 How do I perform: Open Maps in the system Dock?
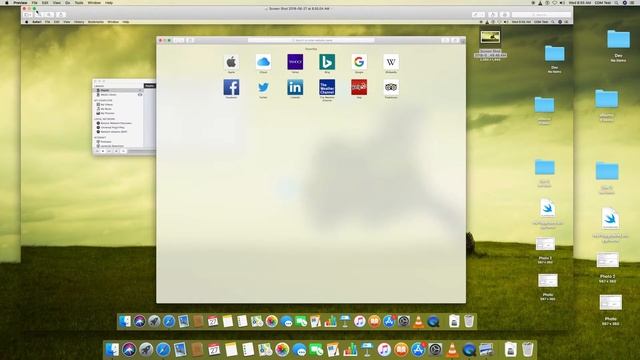(x=265, y=350)
